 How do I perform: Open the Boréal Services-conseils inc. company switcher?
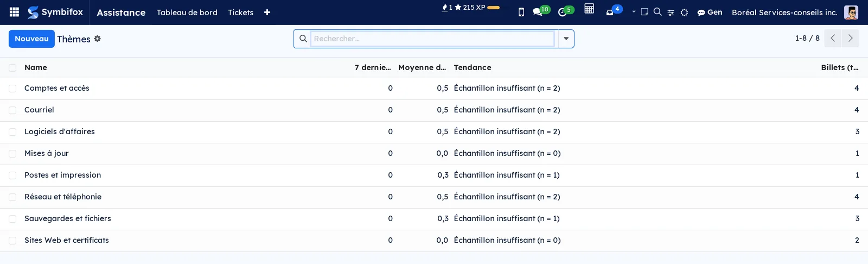tap(784, 12)
